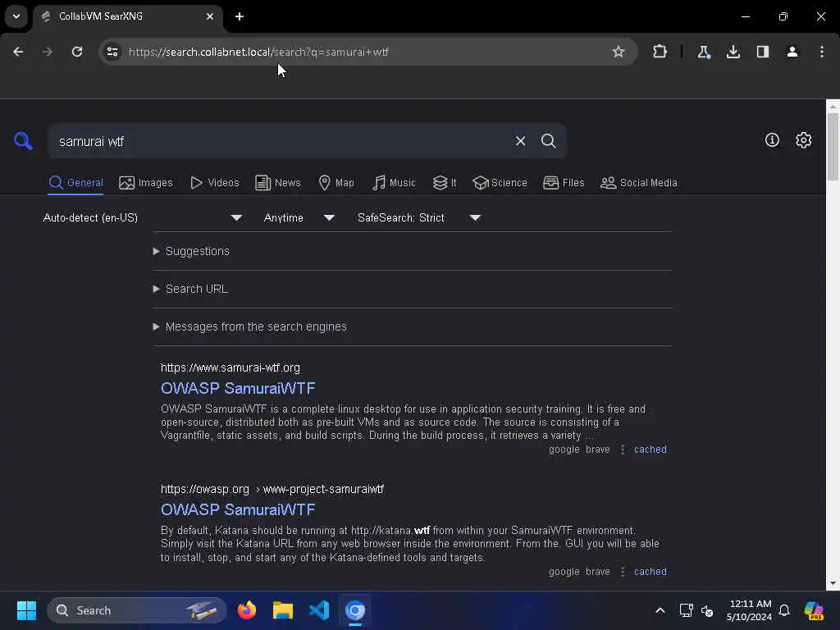
Task: Switch to the Images category tab
Action: (x=146, y=183)
